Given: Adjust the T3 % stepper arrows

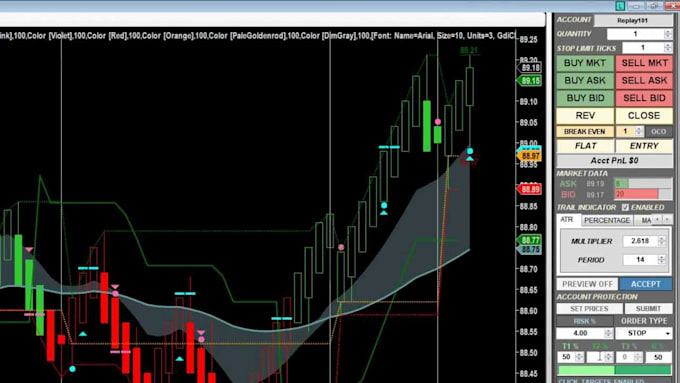Looking at the screenshot, I should pos(638,357).
